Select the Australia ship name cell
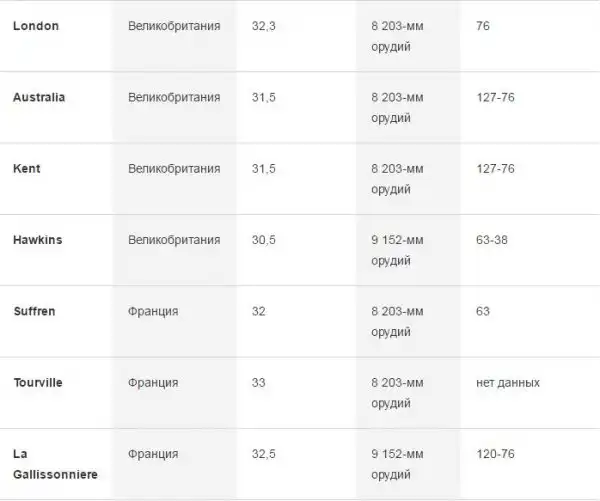The width and height of the screenshot is (600, 501). pyautogui.click(x=40, y=97)
